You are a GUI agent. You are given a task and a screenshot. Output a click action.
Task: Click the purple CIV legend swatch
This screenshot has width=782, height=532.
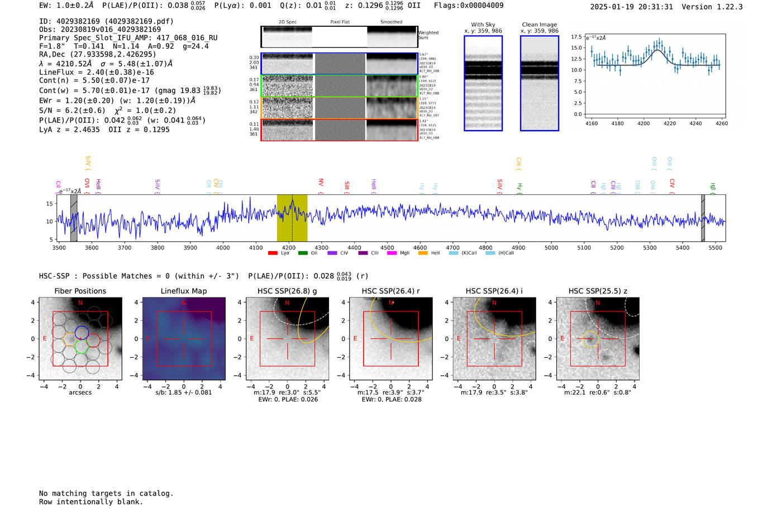point(333,253)
